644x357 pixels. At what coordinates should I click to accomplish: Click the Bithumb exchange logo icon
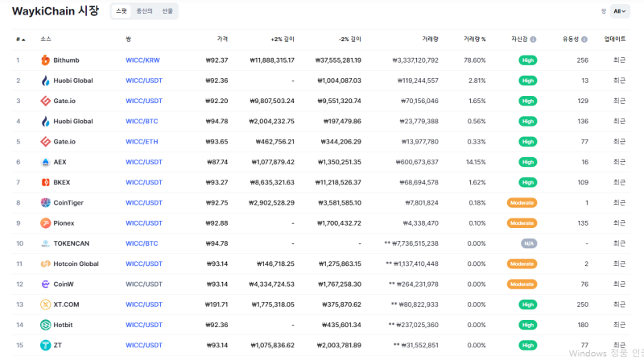45,60
